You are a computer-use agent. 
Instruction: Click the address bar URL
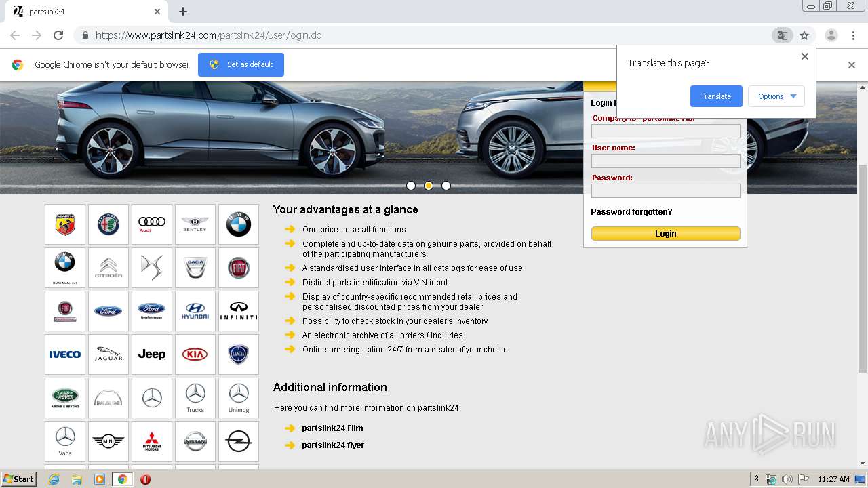click(x=208, y=35)
